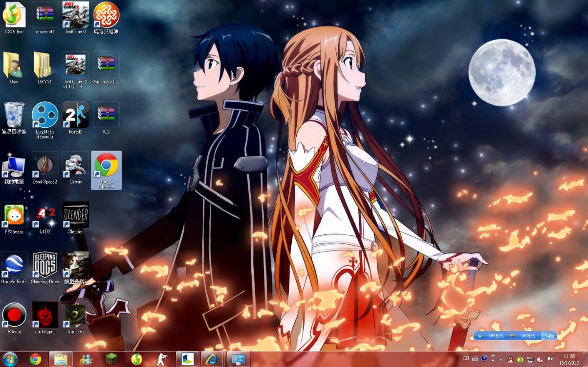Launch Counter-Strike from the taskbar

pos(162,359)
